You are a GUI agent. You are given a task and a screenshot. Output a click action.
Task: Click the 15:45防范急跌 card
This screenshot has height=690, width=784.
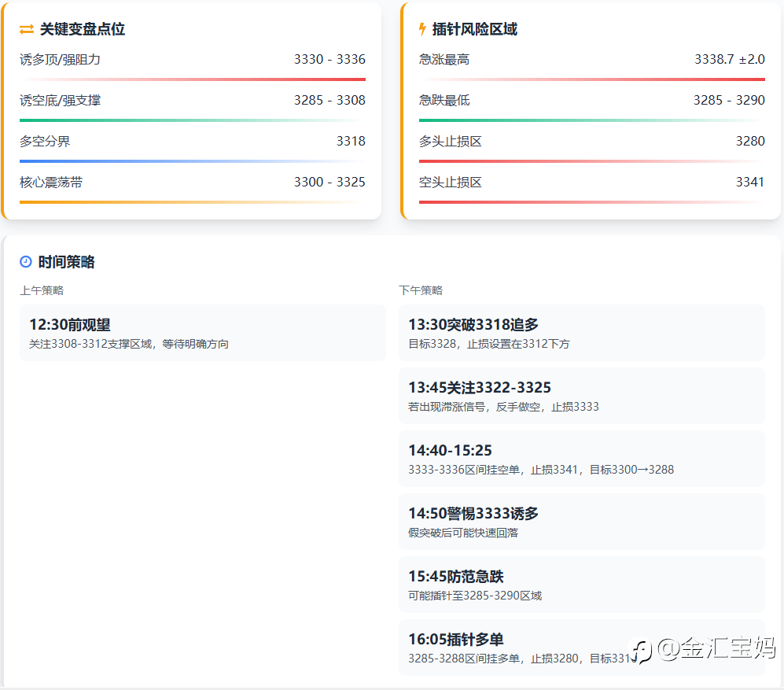(581, 585)
